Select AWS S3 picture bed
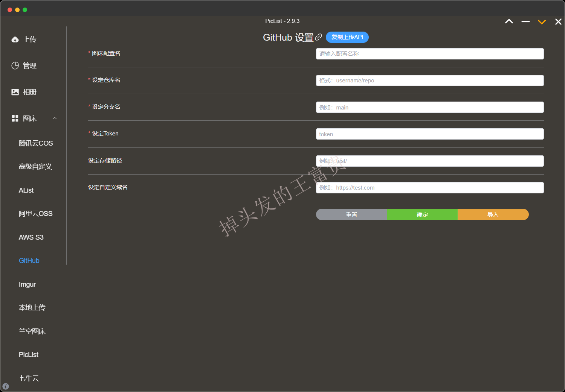The width and height of the screenshot is (565, 392). (31, 237)
